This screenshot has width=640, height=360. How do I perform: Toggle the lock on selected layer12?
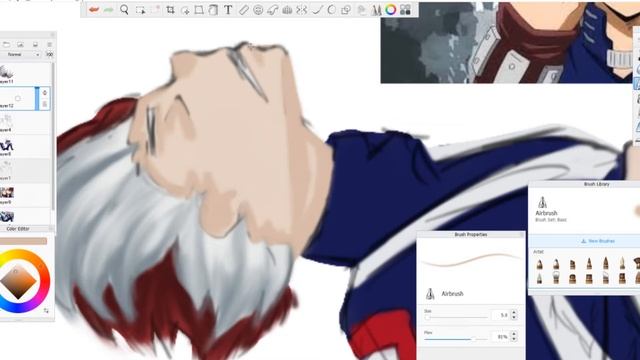(44, 104)
